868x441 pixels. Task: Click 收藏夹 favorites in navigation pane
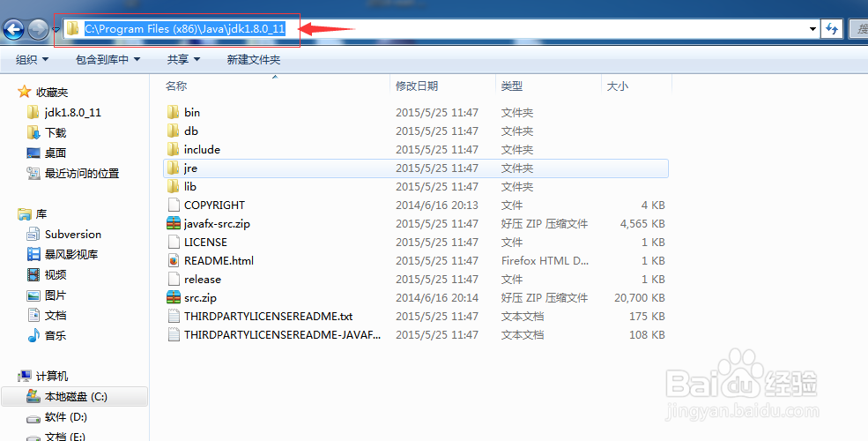tap(52, 93)
